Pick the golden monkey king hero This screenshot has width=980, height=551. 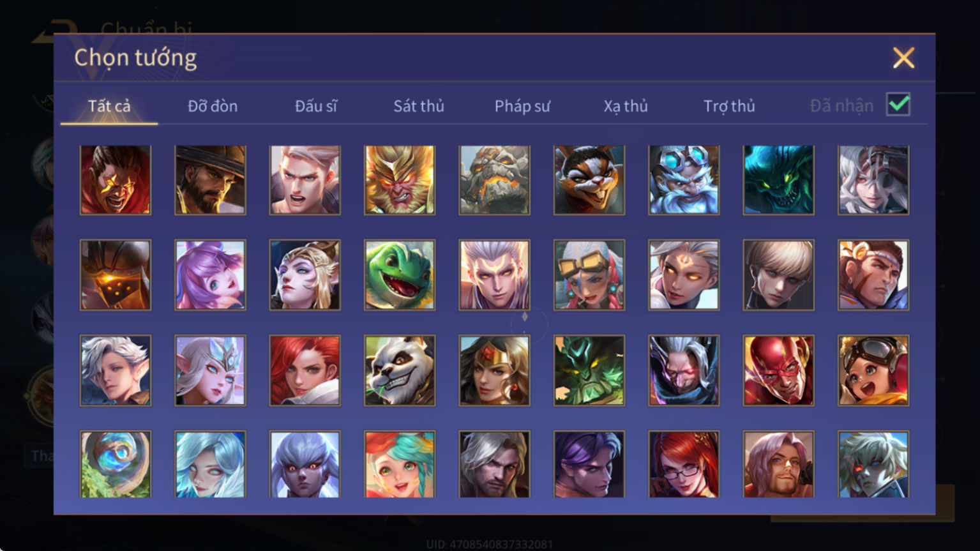(400, 180)
